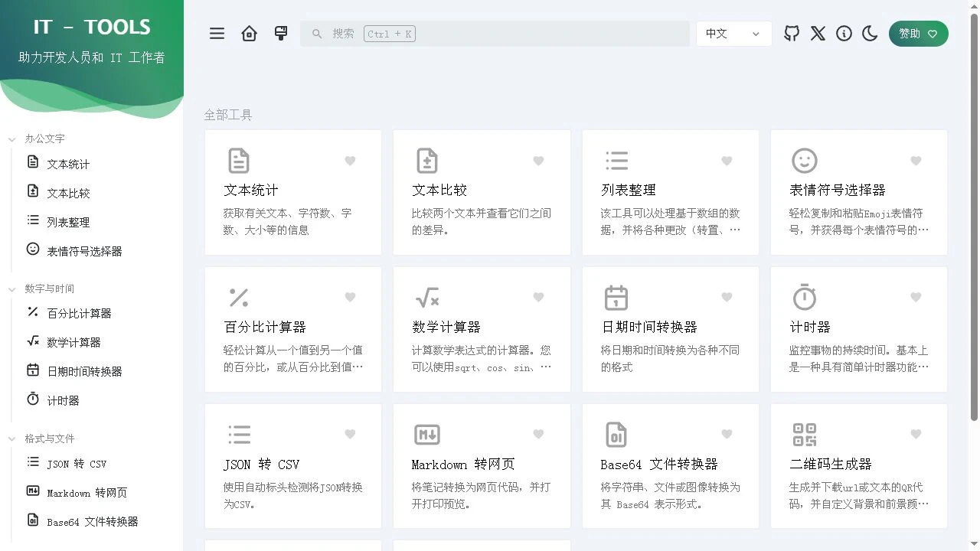Open the X (Twitter) icon
Screen dimensions: 980x551
[818, 34]
